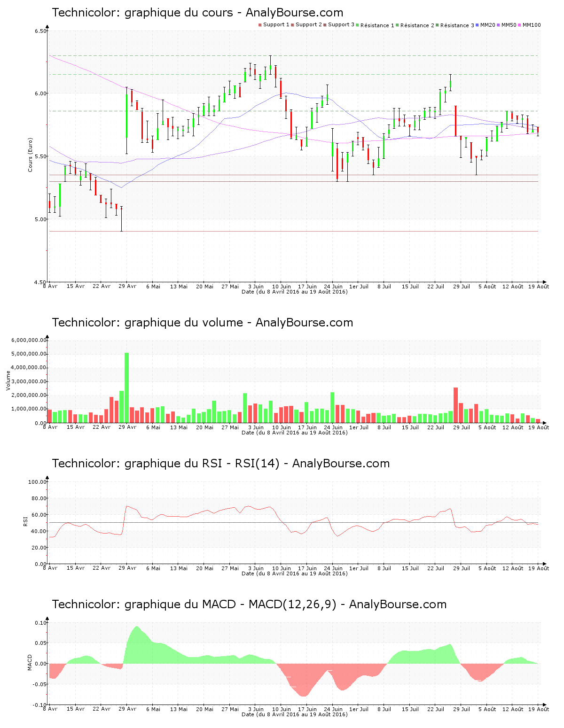The width and height of the screenshot is (564, 728).
Task: Click the 0.05 value on MACD axis
Action: 40,643
